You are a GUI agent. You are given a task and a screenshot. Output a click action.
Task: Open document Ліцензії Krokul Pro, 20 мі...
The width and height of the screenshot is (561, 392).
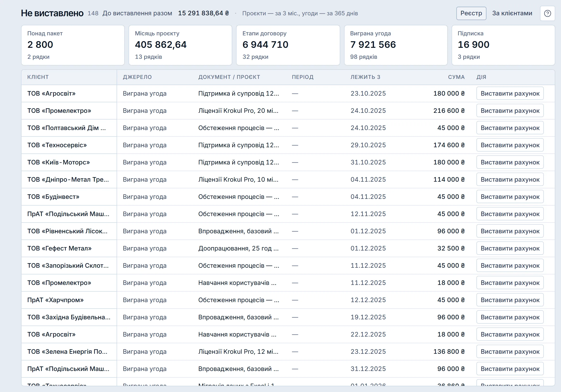coord(238,111)
